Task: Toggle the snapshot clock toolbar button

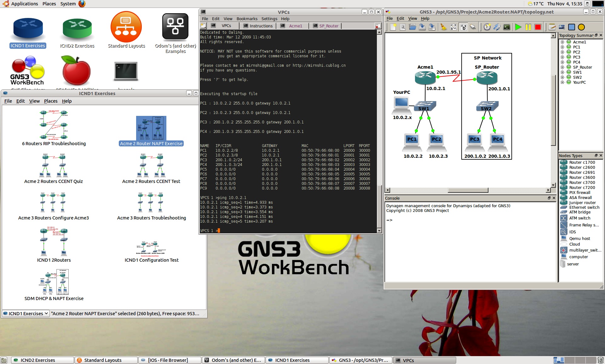Action: coord(487,27)
